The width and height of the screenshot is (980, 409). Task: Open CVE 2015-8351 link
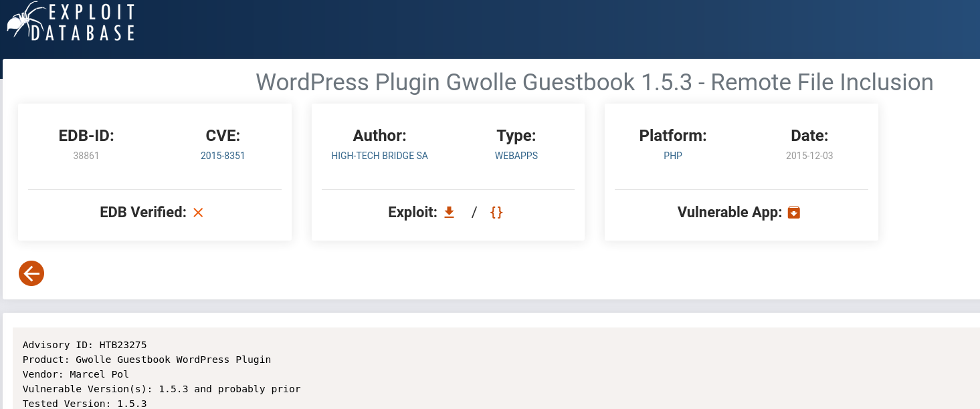223,156
